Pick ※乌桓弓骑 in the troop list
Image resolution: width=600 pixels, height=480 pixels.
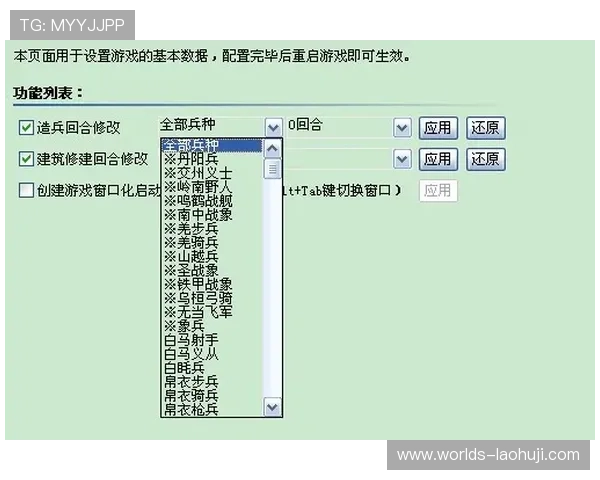tap(212, 298)
